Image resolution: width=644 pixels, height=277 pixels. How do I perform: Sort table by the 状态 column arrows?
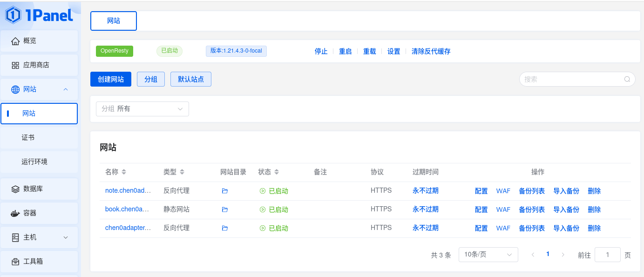(277, 172)
